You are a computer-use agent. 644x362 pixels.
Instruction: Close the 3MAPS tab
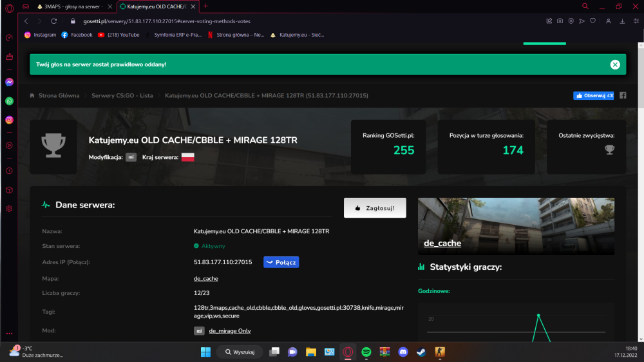coord(109,6)
